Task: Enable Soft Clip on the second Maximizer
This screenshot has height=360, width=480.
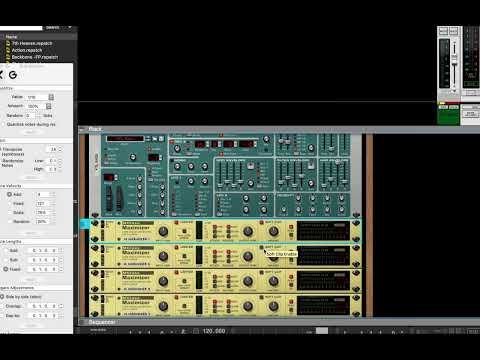Action: [262, 247]
